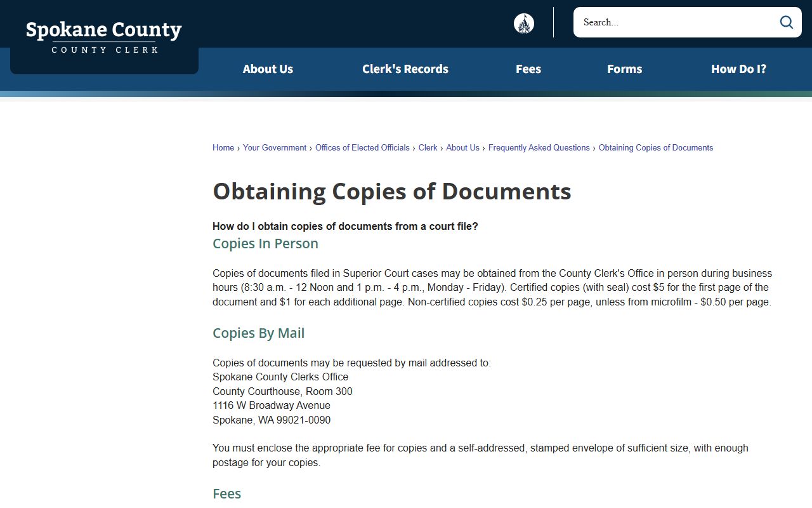The height and width of the screenshot is (508, 812).
Task: Open the About Us breadcrumb link
Action: pyautogui.click(x=462, y=148)
